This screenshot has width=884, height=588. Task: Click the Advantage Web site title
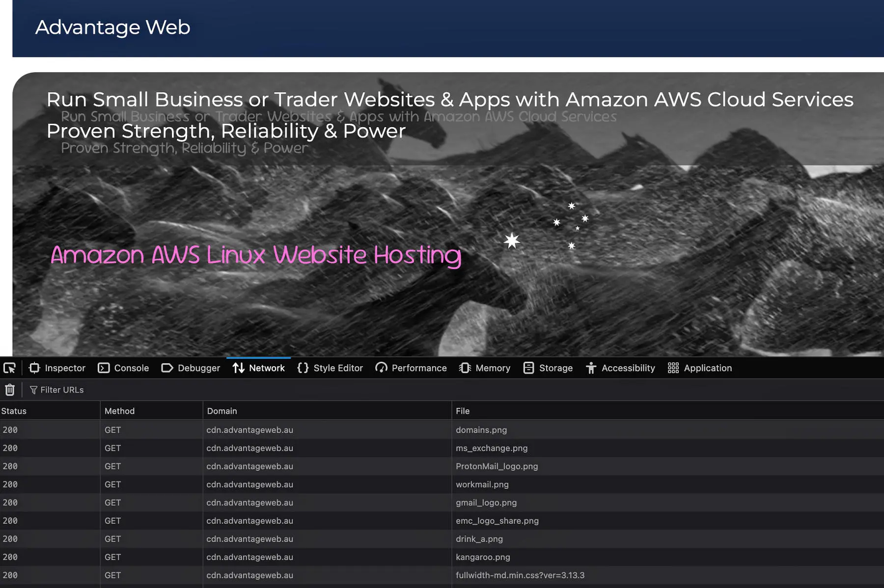click(x=112, y=27)
